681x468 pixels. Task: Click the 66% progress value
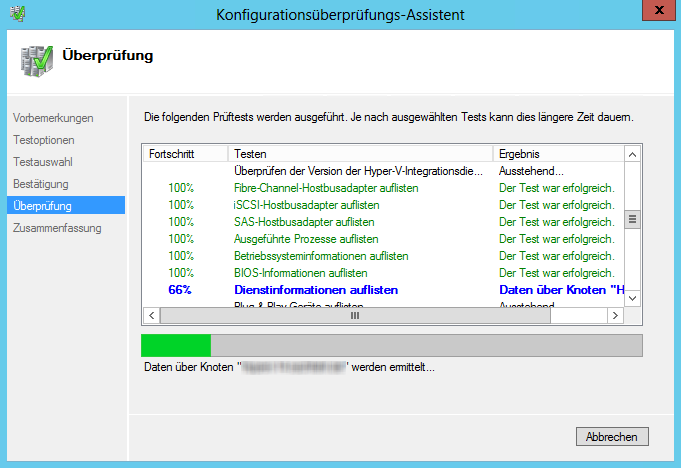180,290
